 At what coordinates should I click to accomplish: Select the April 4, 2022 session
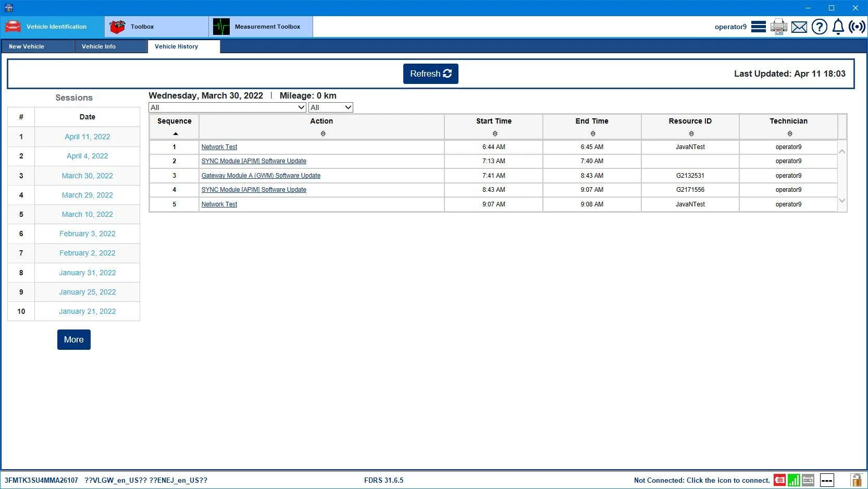(x=88, y=156)
